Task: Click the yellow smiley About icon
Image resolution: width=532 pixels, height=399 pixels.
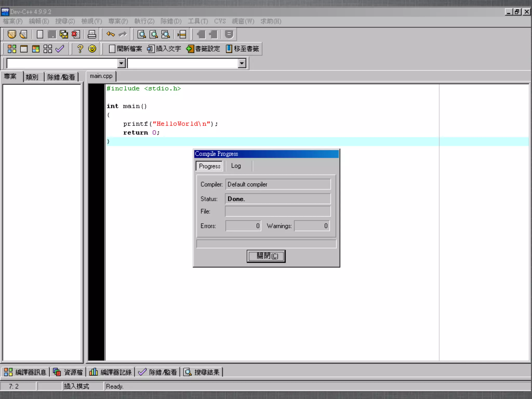Action: [x=92, y=49]
